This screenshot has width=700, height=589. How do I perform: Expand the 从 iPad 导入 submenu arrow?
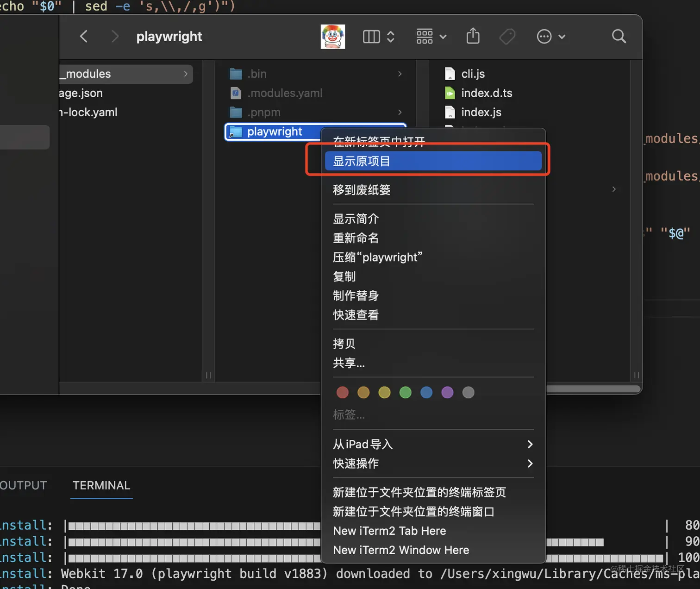pos(530,445)
